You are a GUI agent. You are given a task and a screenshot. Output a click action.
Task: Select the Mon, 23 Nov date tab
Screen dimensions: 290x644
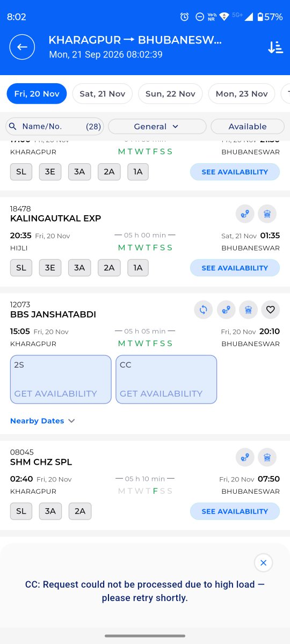(x=242, y=93)
